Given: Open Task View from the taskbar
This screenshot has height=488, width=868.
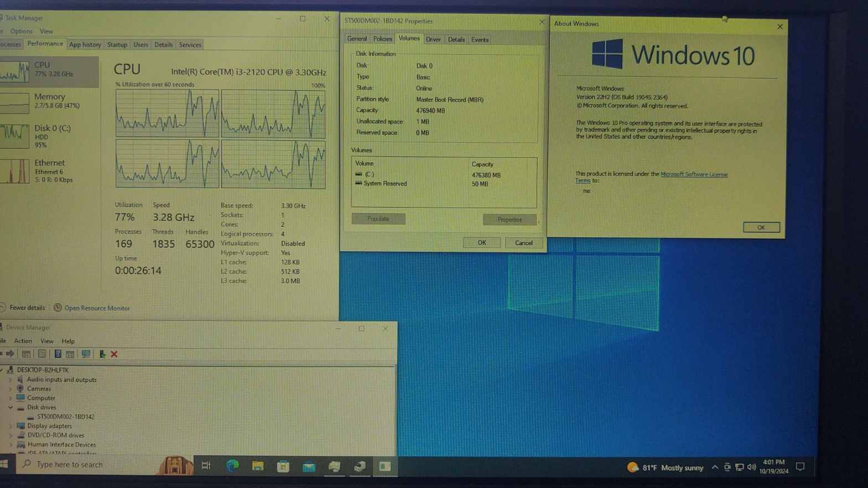Looking at the screenshot, I should [206, 466].
